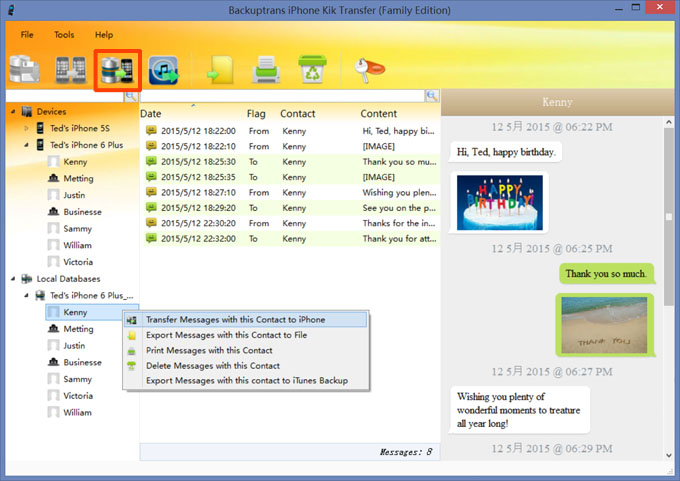The height and width of the screenshot is (481, 680).
Task: Choose Export Messages with this Contact to File
Action: point(246,335)
